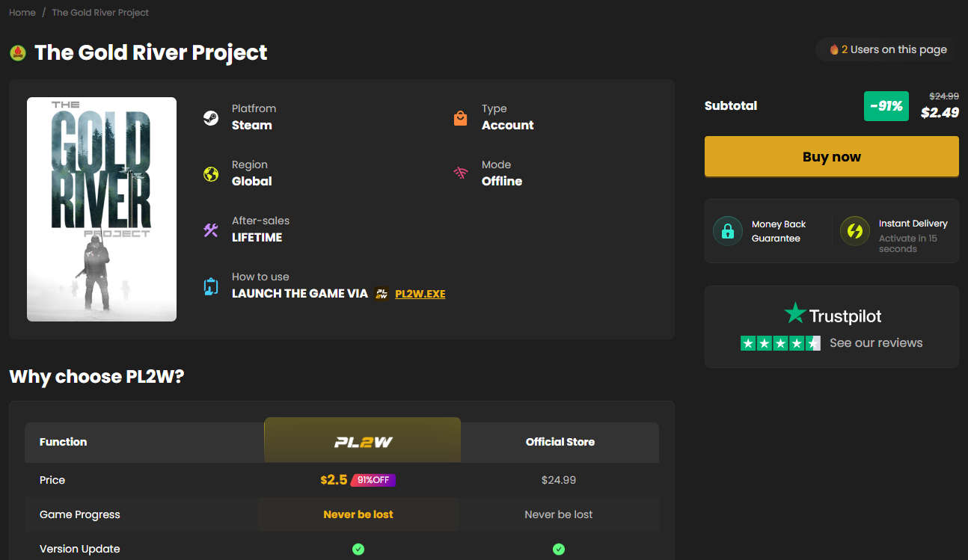Click LAUNCH THE GAME VIA text
Image resolution: width=968 pixels, height=560 pixels.
tap(300, 294)
